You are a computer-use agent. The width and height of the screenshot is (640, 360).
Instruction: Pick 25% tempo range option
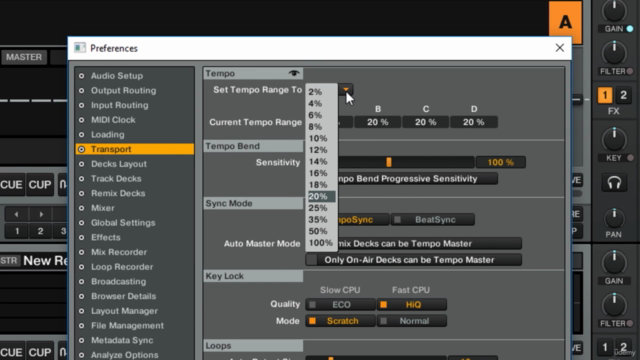pyautogui.click(x=318, y=208)
